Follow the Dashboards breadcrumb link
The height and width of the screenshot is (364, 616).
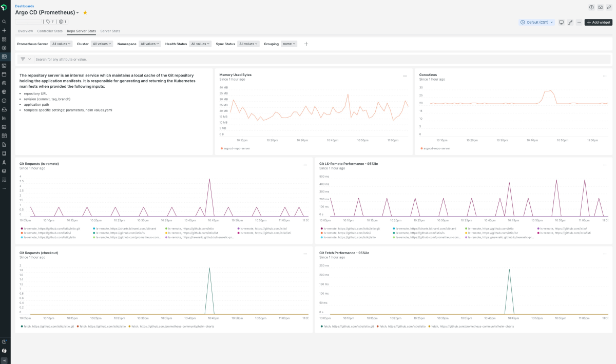click(x=25, y=6)
